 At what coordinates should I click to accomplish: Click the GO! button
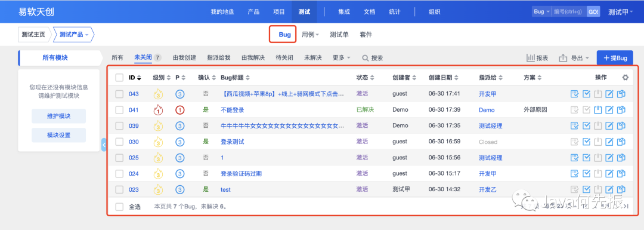[593, 12]
